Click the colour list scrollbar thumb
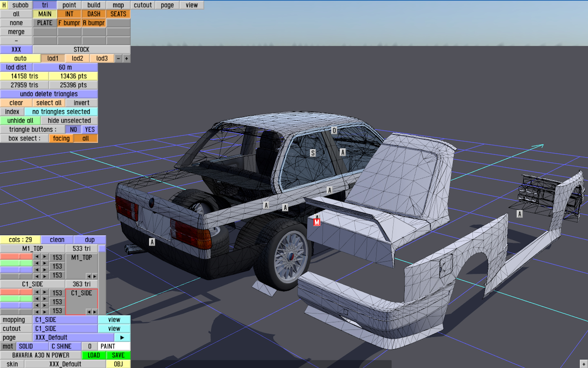 [x=102, y=248]
